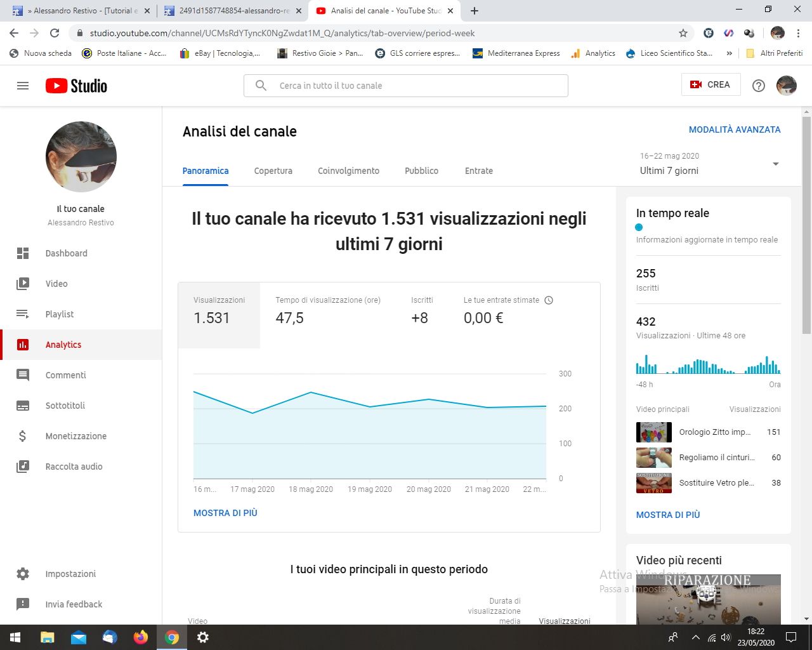Bookmark page with the star icon
This screenshot has width=812, height=650.
(x=683, y=33)
